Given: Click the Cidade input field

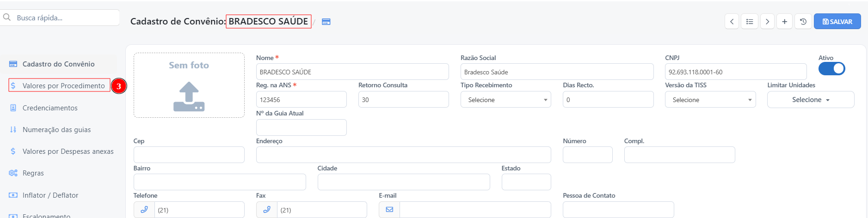Looking at the screenshot, I should click(404, 182).
